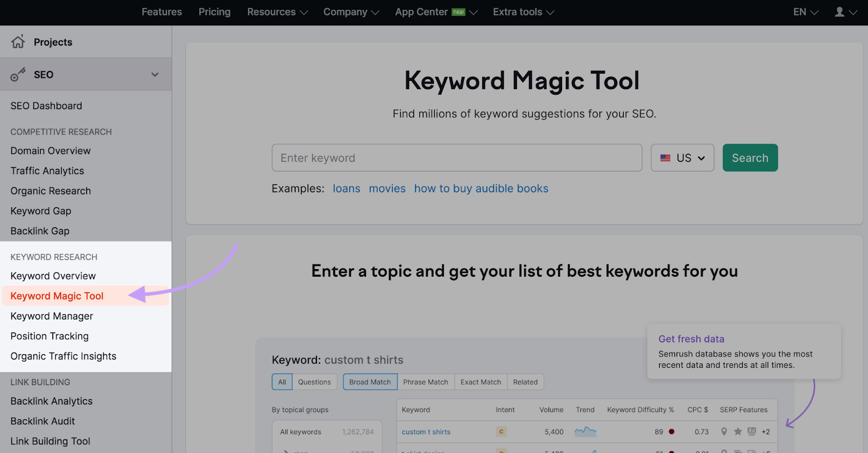Try the example keyword 'loans'
This screenshot has height=453, width=868.
[x=346, y=189]
